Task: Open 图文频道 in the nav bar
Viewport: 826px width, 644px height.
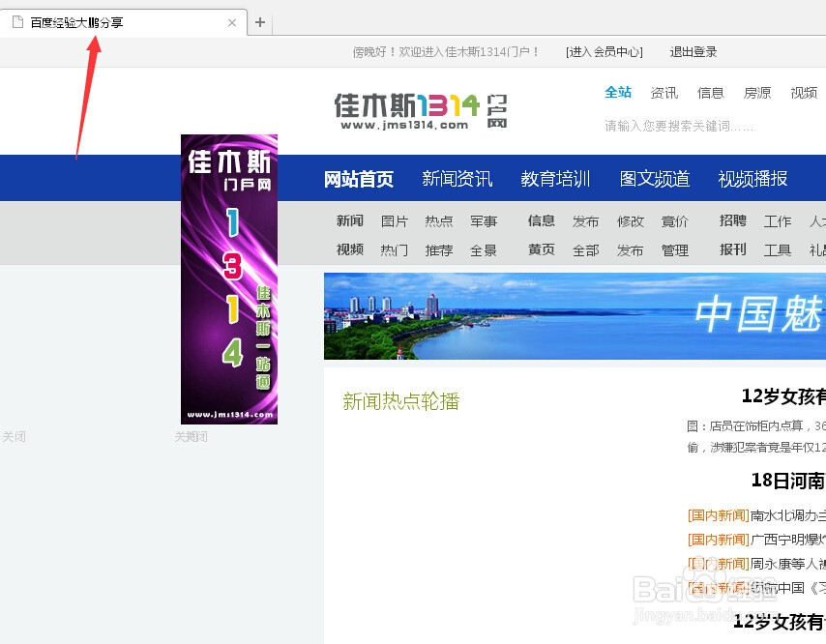Action: [654, 179]
